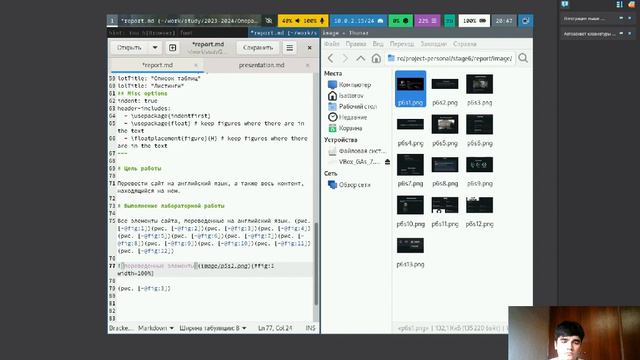Click the Открыть button in gedit
This screenshot has height=360, width=640.
[x=129, y=48]
